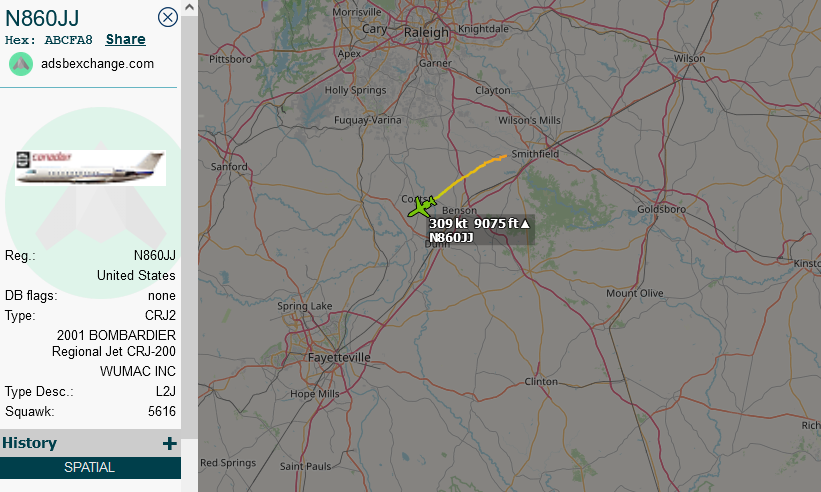
Task: Click the registration value N860JJ
Action: (x=154, y=255)
